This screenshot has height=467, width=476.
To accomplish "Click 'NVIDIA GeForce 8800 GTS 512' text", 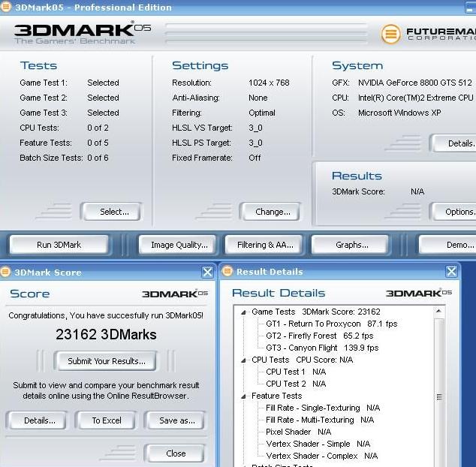I will 414,83.
